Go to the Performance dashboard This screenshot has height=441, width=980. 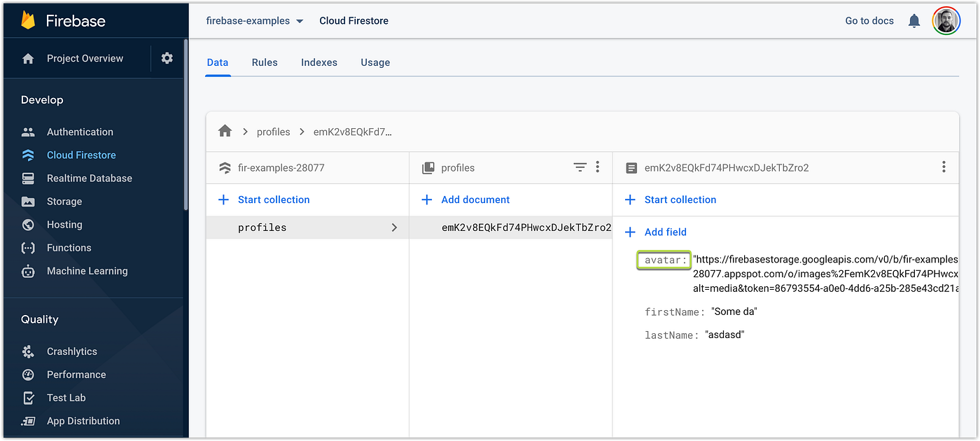click(x=76, y=374)
